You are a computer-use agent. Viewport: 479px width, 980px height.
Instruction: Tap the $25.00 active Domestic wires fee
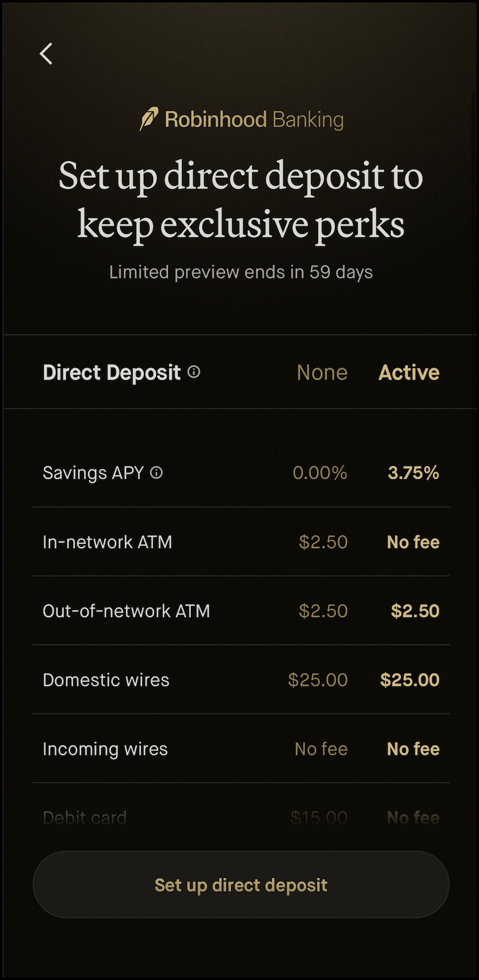[410, 680]
